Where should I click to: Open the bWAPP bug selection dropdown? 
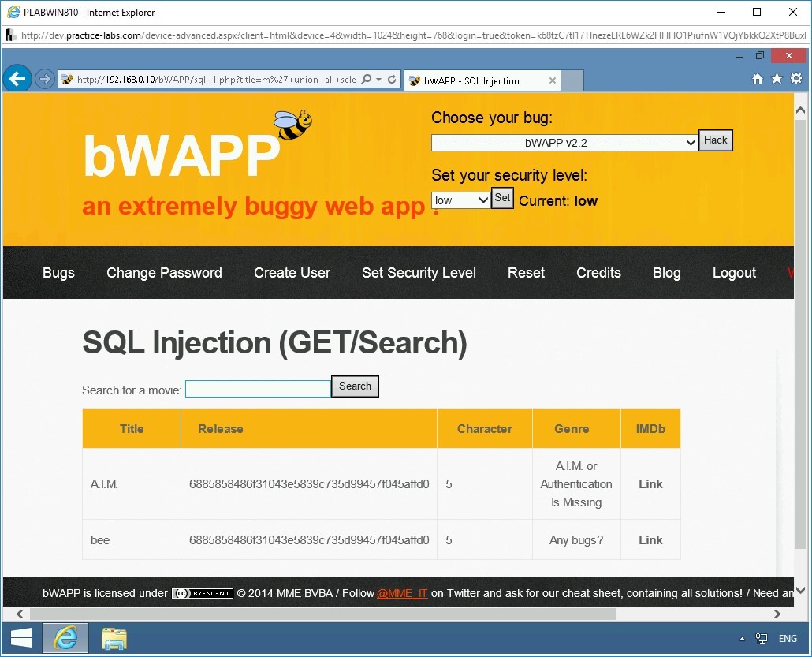(x=563, y=142)
